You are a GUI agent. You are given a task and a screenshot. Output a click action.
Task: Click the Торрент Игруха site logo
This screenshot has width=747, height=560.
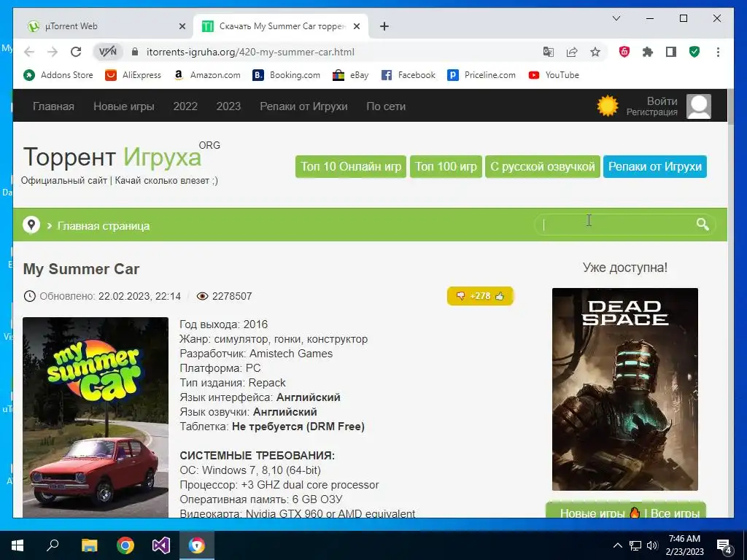pos(112,157)
